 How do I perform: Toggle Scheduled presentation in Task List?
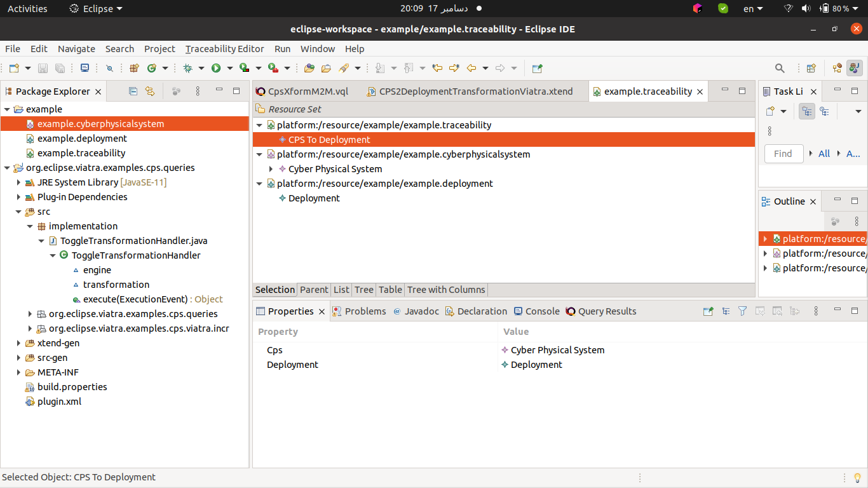pyautogui.click(x=824, y=112)
